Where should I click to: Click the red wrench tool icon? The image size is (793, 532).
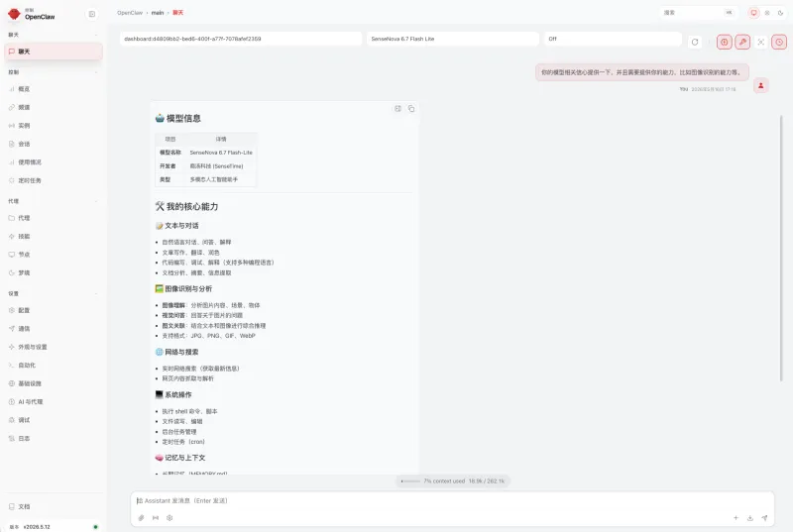pos(742,42)
